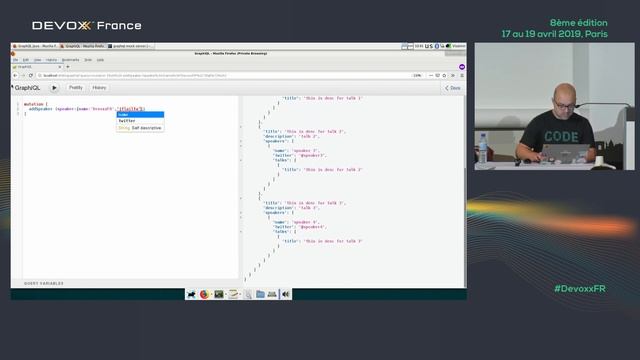
Task: Switch to GraphQL_Java window in top panel
Action: [35, 46]
